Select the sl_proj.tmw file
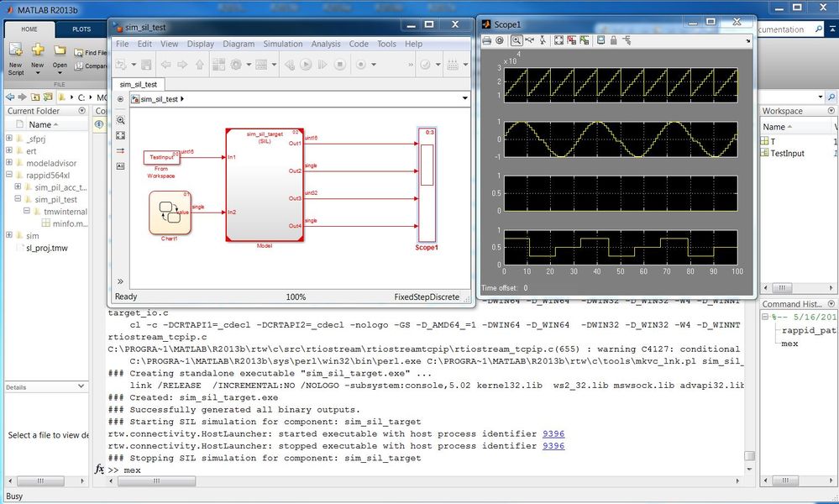This screenshot has height=504, width=839. 46,248
